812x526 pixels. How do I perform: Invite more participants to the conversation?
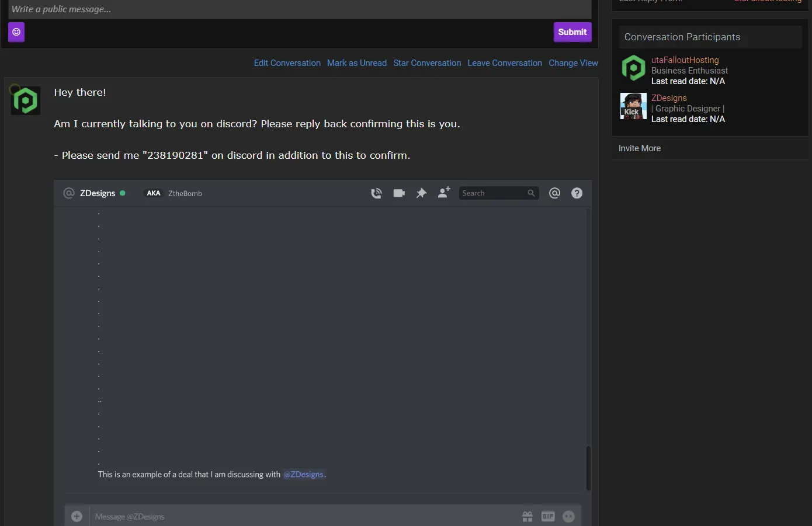(x=640, y=148)
